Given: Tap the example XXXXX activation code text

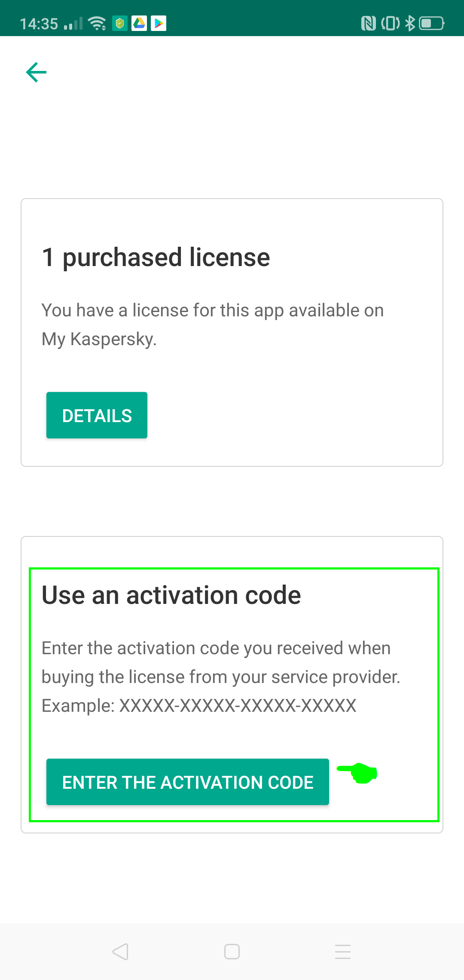Looking at the screenshot, I should 238,706.
